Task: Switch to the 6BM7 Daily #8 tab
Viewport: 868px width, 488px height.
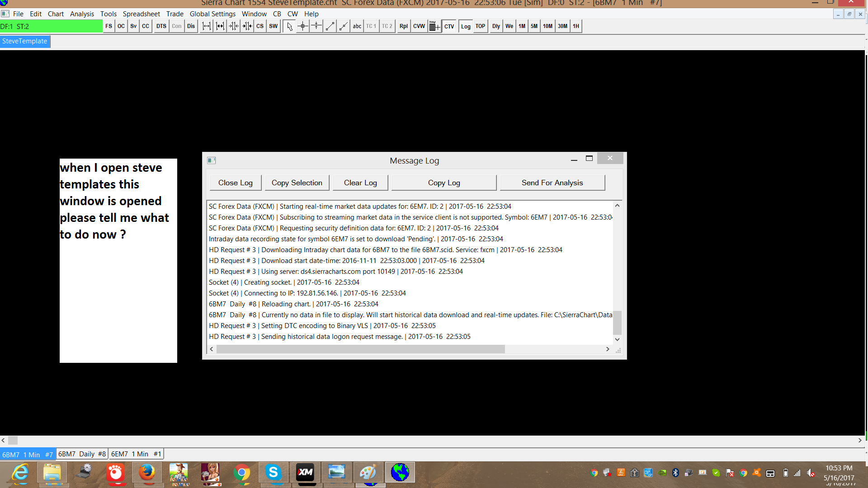Action: tap(82, 454)
